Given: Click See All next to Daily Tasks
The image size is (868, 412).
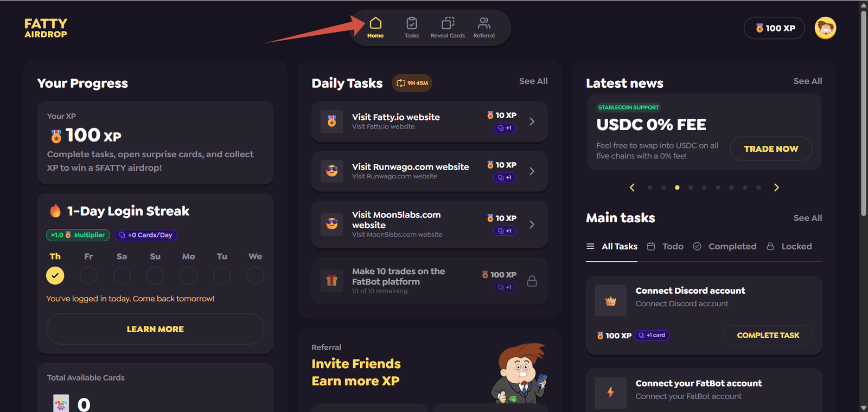Looking at the screenshot, I should [533, 81].
